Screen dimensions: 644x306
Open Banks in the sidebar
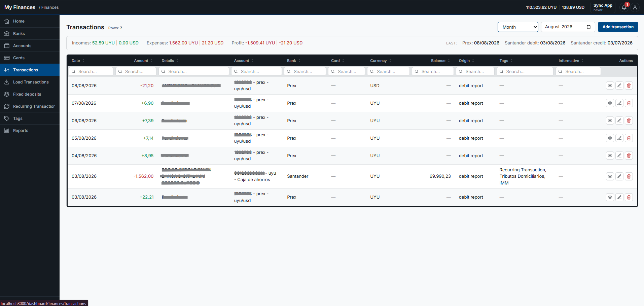(x=30, y=34)
